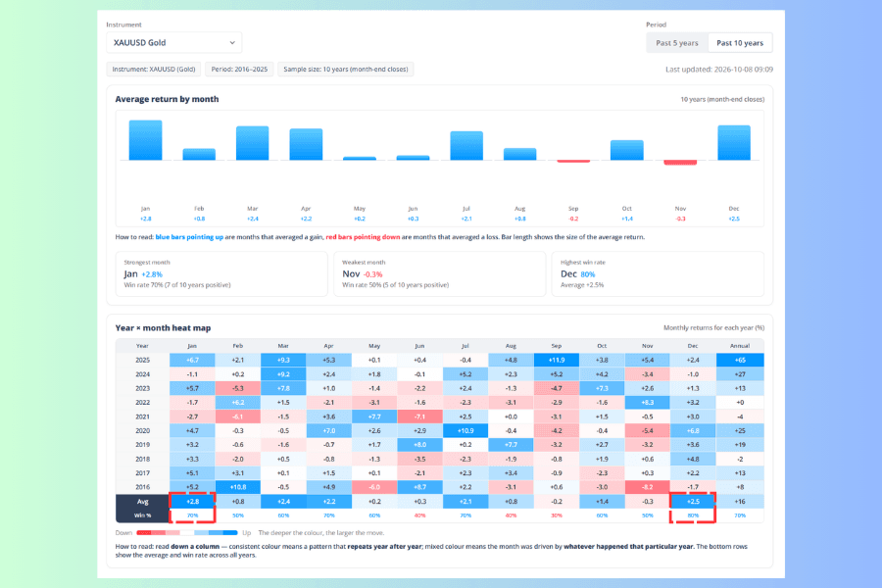Select the 2018 Dec cell showing +4.8
The height and width of the screenshot is (588, 882).
693,460
